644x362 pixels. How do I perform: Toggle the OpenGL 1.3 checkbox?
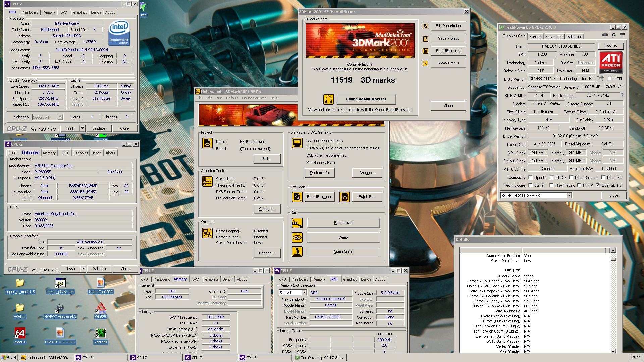pyautogui.click(x=598, y=185)
